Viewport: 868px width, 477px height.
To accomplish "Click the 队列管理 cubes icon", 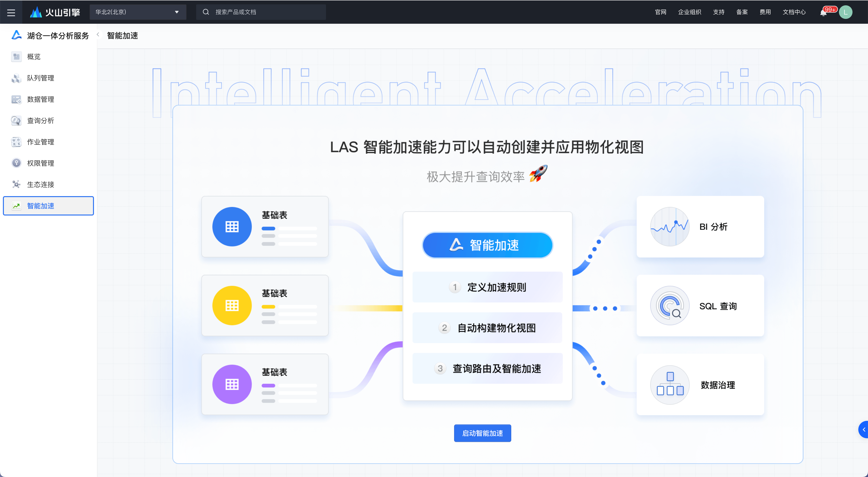I will (16, 78).
